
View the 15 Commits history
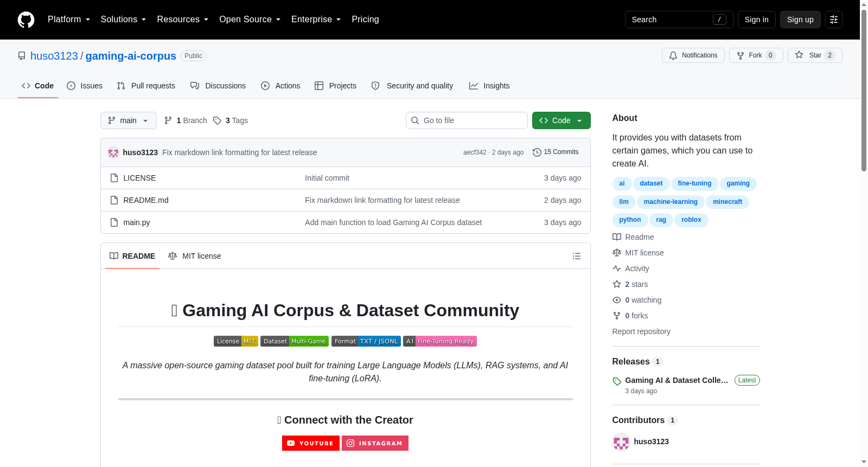point(556,152)
